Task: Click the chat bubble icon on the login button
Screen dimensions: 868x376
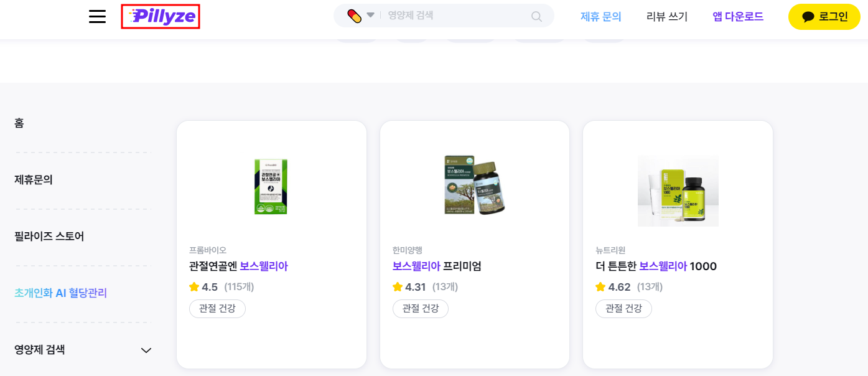Action: (x=810, y=17)
